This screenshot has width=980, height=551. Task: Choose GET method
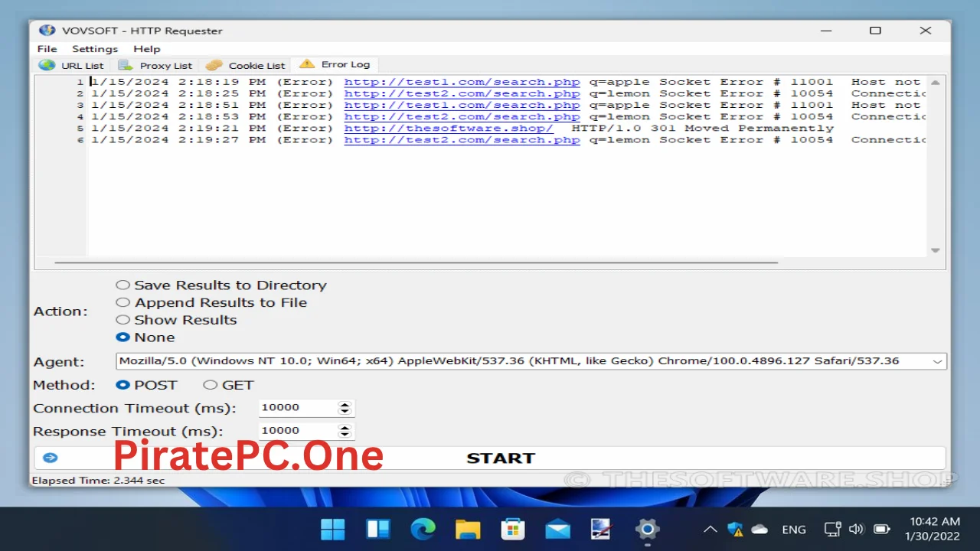pos(228,385)
